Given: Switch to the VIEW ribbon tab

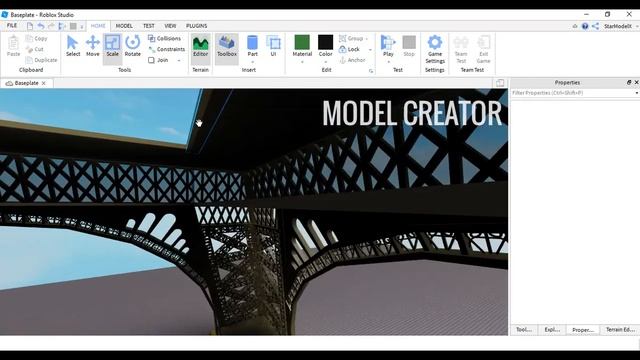Looking at the screenshot, I should tap(170, 26).
